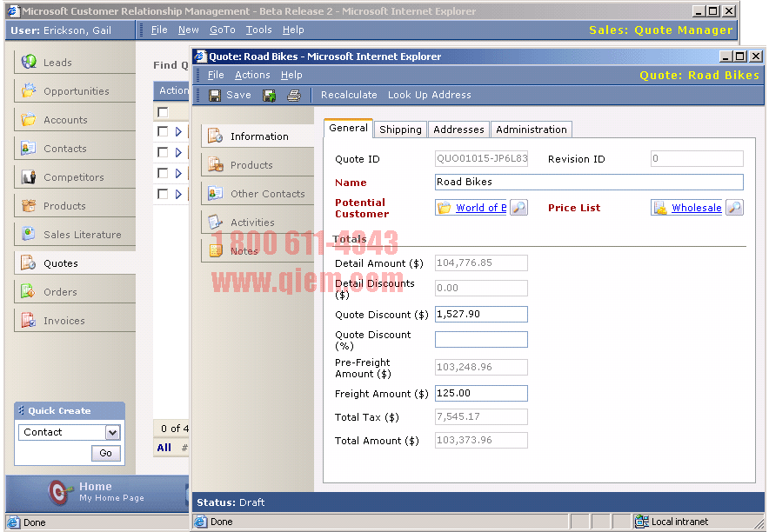Open Activities in the quote window sidebar
The image size is (769, 532).
(257, 223)
